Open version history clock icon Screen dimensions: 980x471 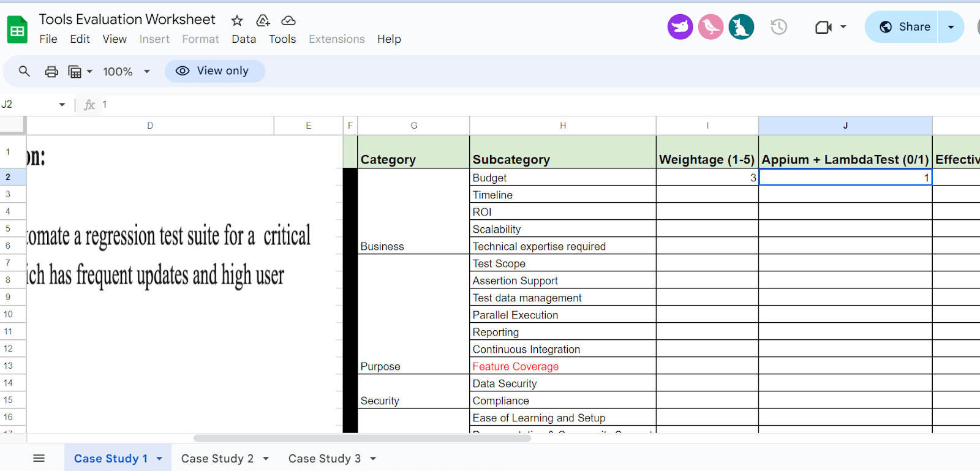778,27
